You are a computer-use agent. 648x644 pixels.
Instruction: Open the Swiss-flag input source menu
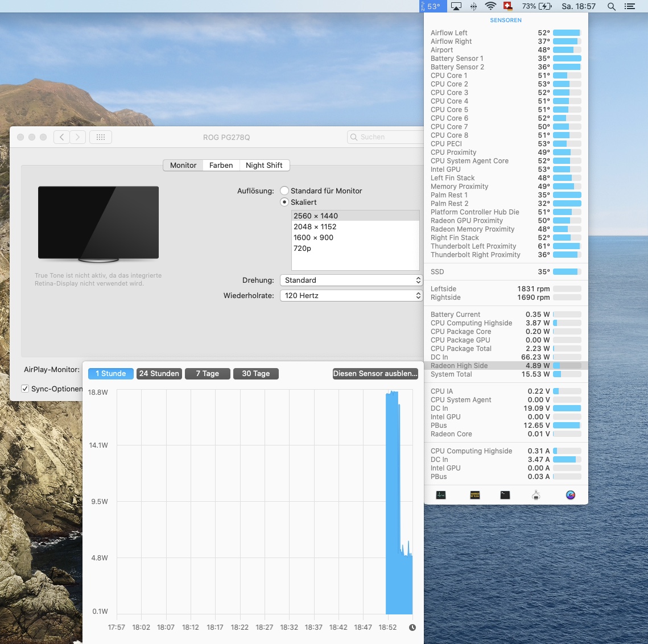click(508, 6)
